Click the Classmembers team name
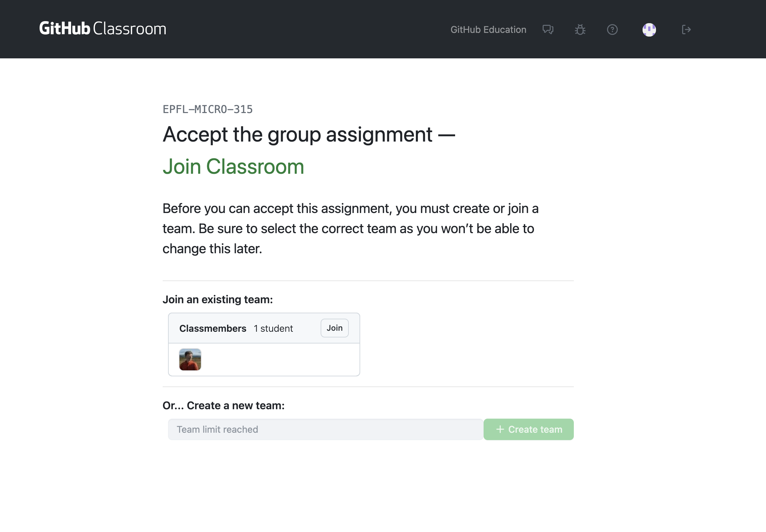Image resolution: width=766 pixels, height=532 pixels. pos(213,328)
